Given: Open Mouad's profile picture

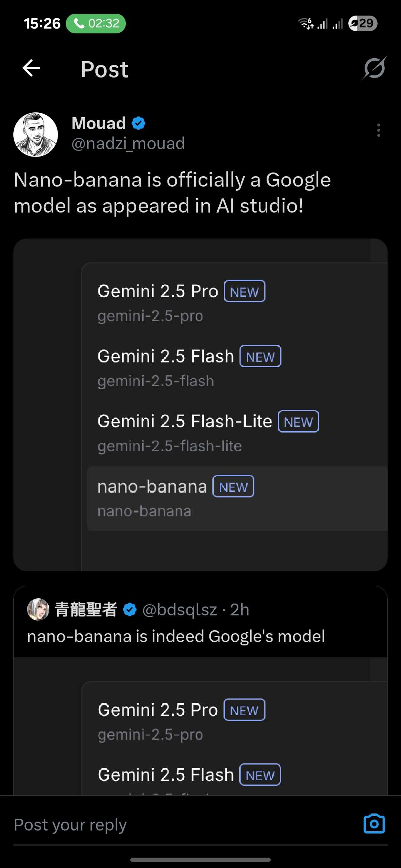Looking at the screenshot, I should point(36,135).
